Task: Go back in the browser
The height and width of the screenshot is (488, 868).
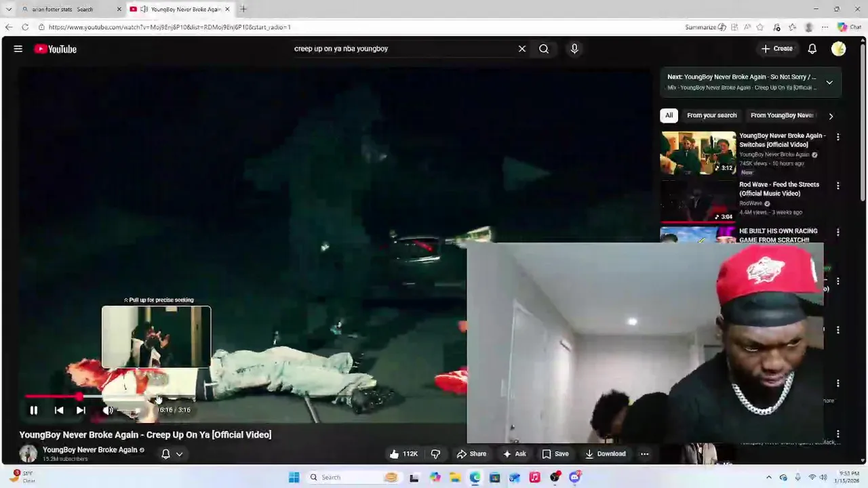Action: [9, 27]
